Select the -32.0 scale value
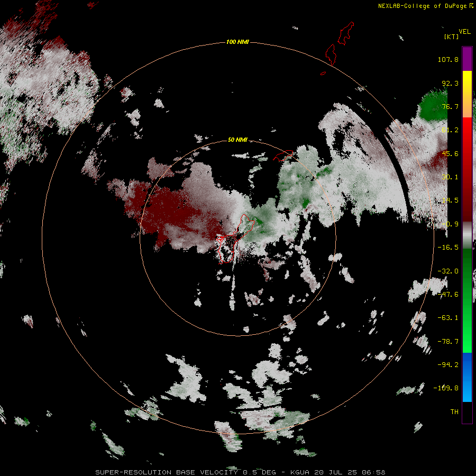 [448, 271]
